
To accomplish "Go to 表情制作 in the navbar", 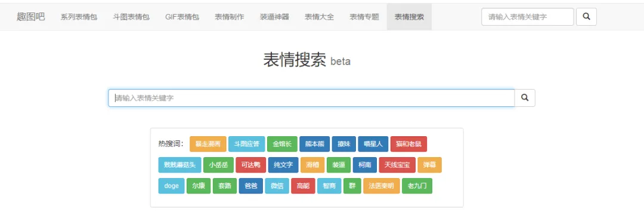I will pos(229,17).
